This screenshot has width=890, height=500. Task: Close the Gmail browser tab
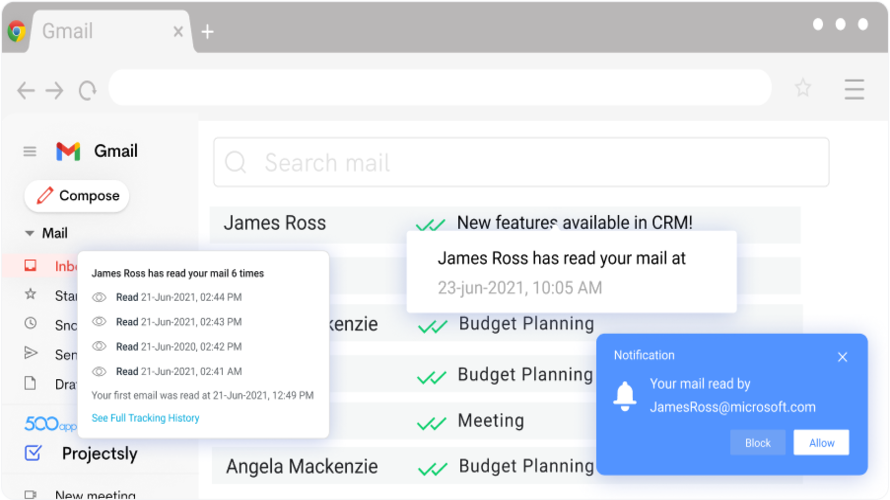pos(178,32)
